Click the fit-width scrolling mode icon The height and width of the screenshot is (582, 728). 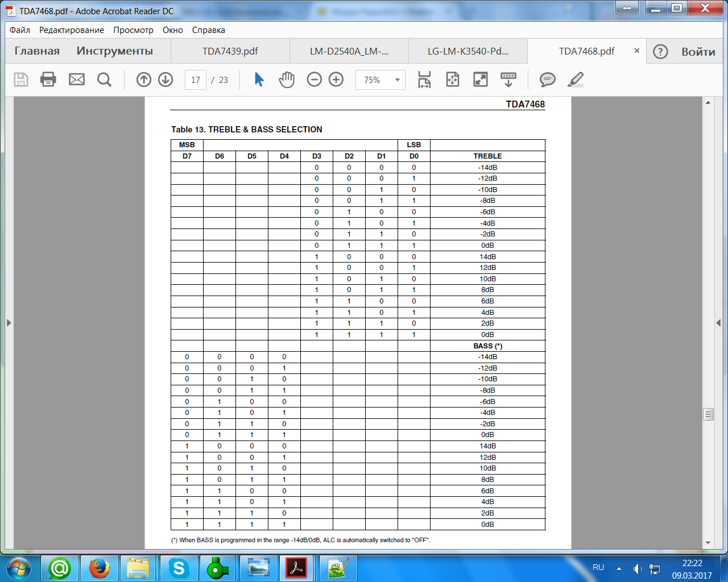click(x=424, y=80)
